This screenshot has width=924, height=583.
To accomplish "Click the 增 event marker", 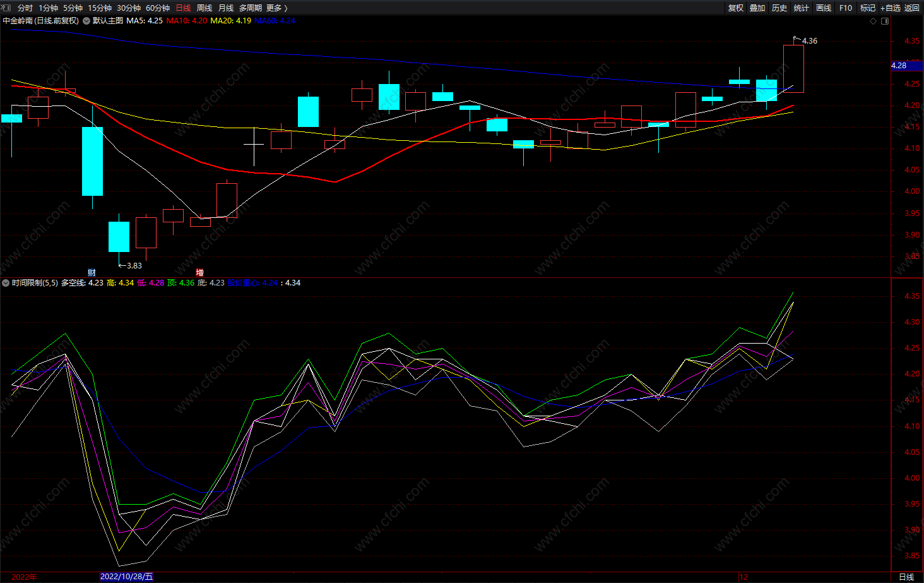I will point(199,273).
